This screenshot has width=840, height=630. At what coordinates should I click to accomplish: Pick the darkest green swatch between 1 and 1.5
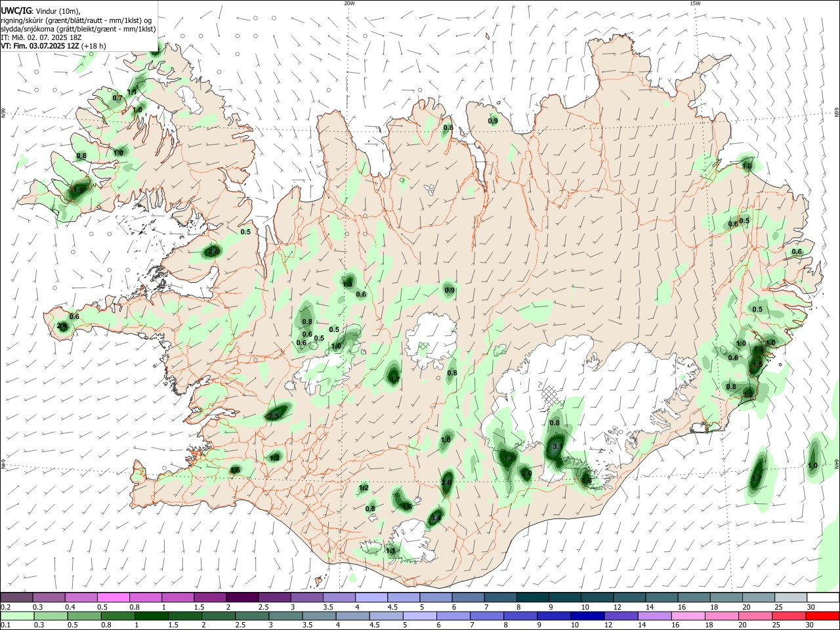(x=151, y=616)
